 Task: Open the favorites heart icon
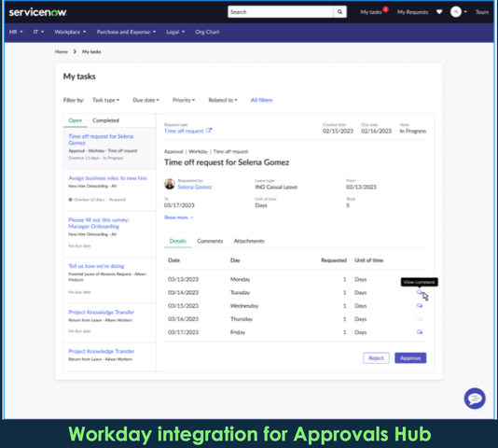tap(439, 12)
